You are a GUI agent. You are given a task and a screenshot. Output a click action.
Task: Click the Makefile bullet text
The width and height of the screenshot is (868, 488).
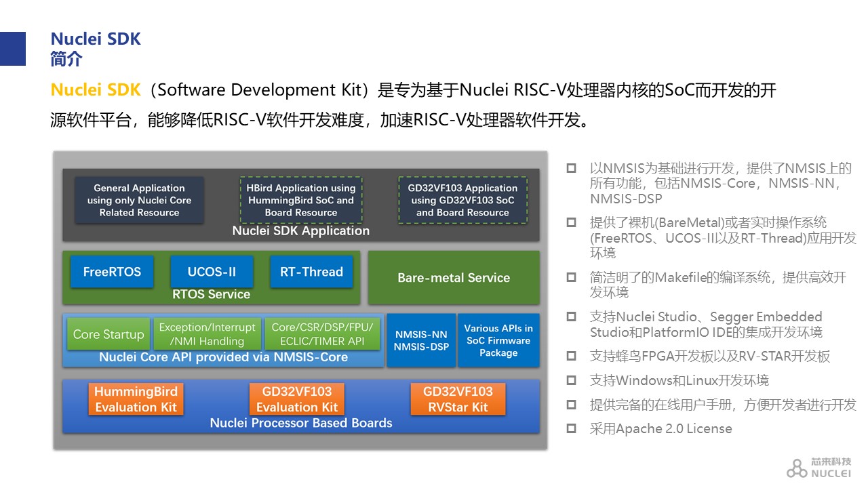tap(718, 285)
